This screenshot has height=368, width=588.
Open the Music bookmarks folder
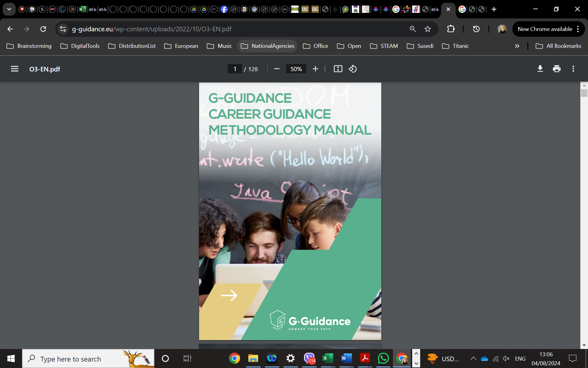pyautogui.click(x=220, y=46)
